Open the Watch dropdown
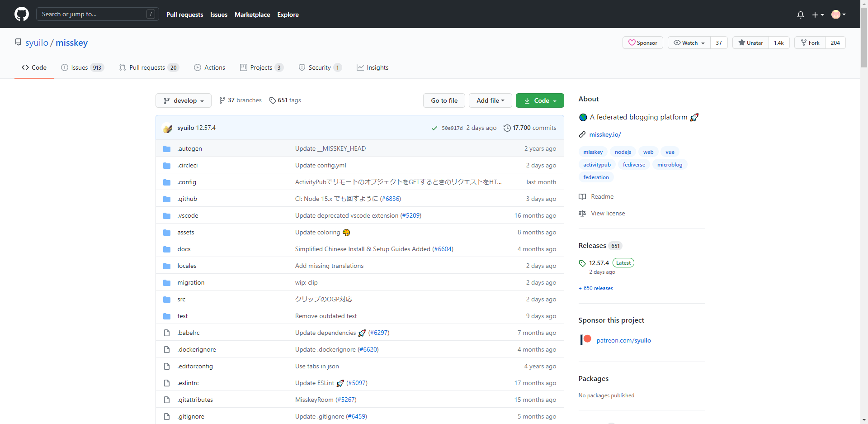 pyautogui.click(x=689, y=43)
